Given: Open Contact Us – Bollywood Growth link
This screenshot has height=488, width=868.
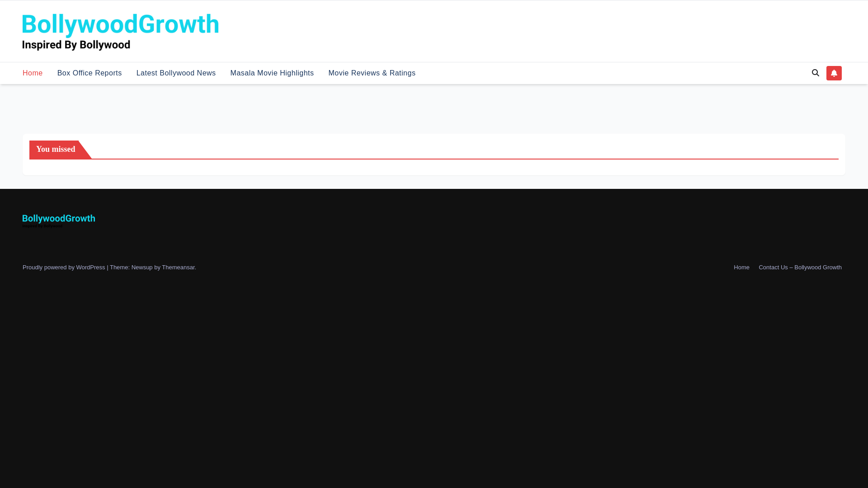Looking at the screenshot, I should (800, 267).
